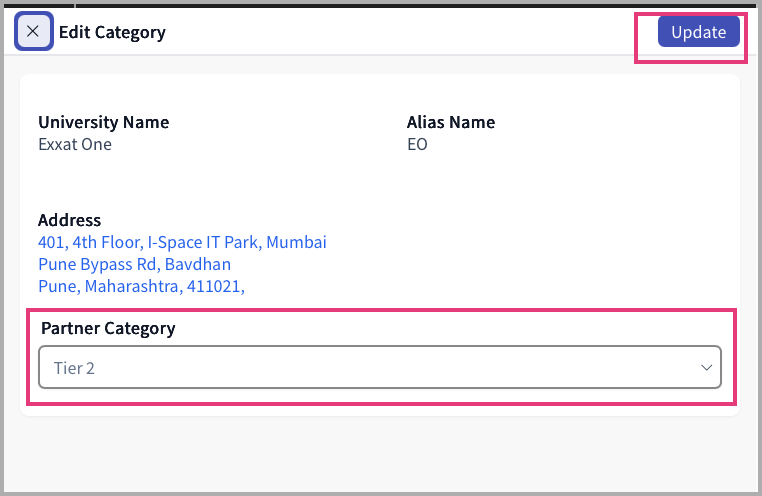Image resolution: width=762 pixels, height=496 pixels.
Task: Expand the dropdown chevron arrow
Action: tap(704, 368)
